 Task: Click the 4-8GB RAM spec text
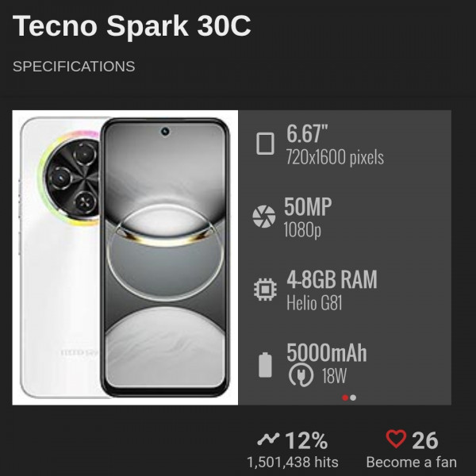tap(332, 279)
